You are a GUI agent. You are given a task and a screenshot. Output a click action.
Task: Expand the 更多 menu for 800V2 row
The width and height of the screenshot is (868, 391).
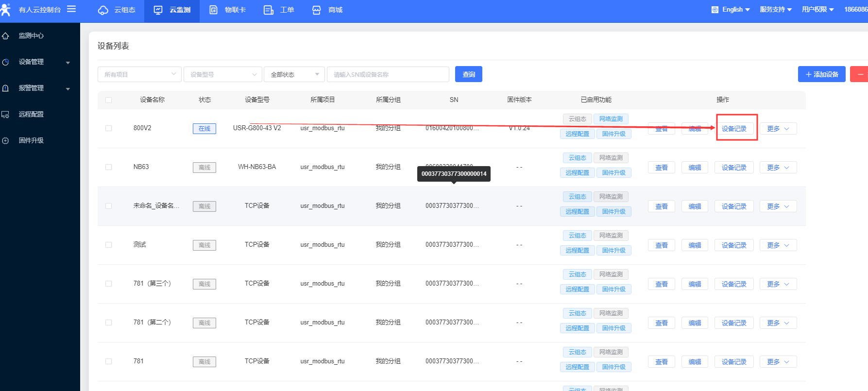click(x=778, y=129)
